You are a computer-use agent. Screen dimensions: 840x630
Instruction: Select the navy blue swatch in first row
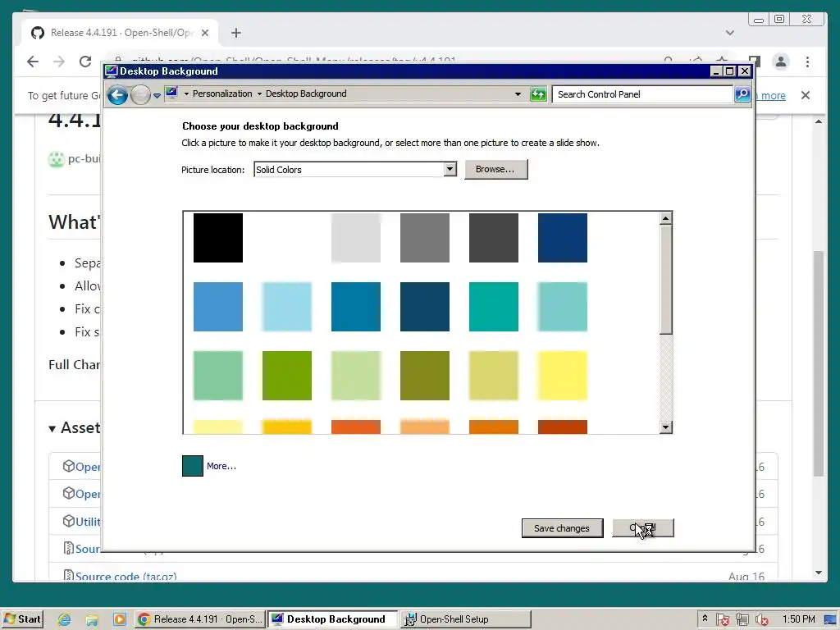(563, 238)
